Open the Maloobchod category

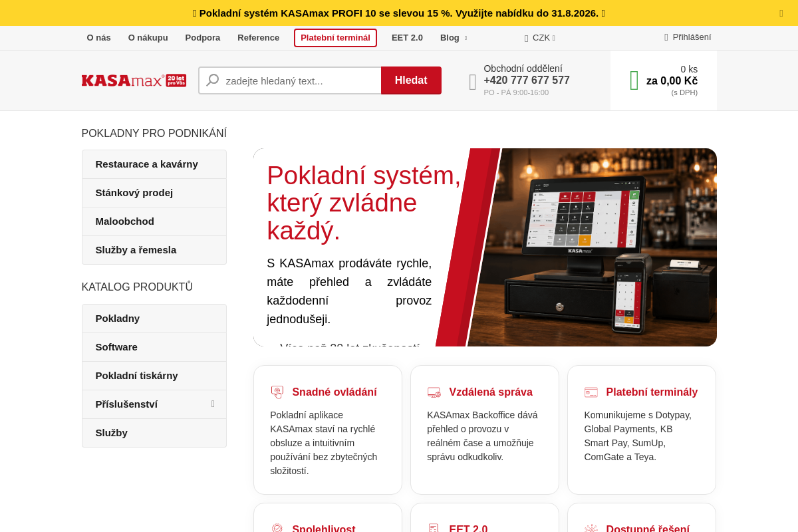click(x=154, y=221)
